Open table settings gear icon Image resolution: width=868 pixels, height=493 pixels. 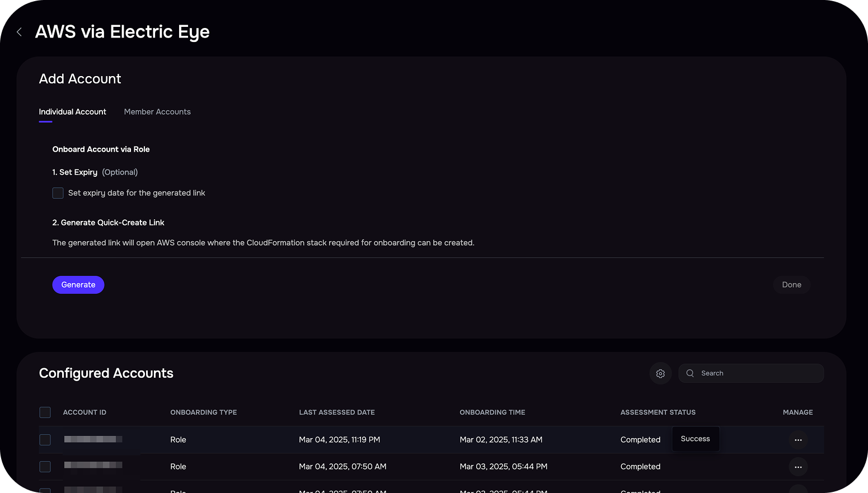(660, 373)
